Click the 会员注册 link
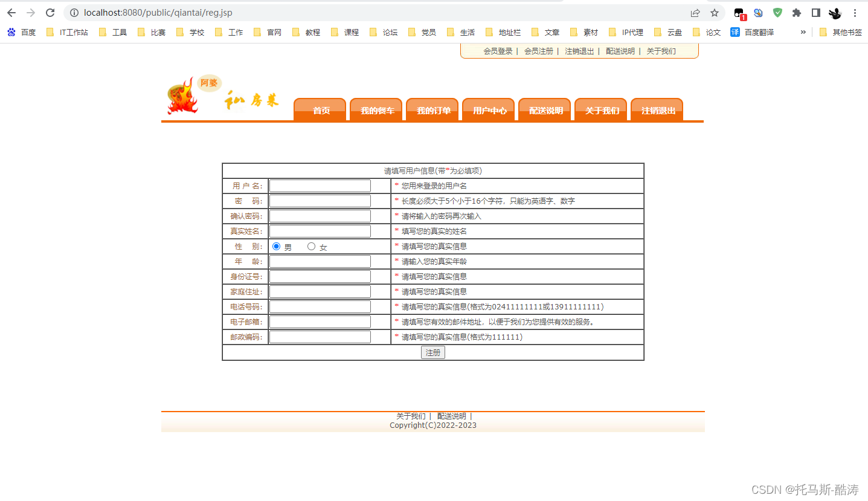 coord(539,51)
